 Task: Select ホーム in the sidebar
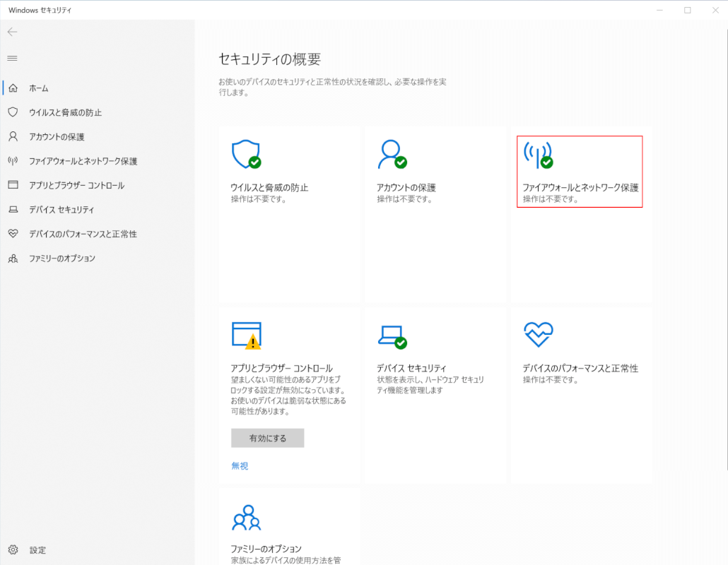39,88
